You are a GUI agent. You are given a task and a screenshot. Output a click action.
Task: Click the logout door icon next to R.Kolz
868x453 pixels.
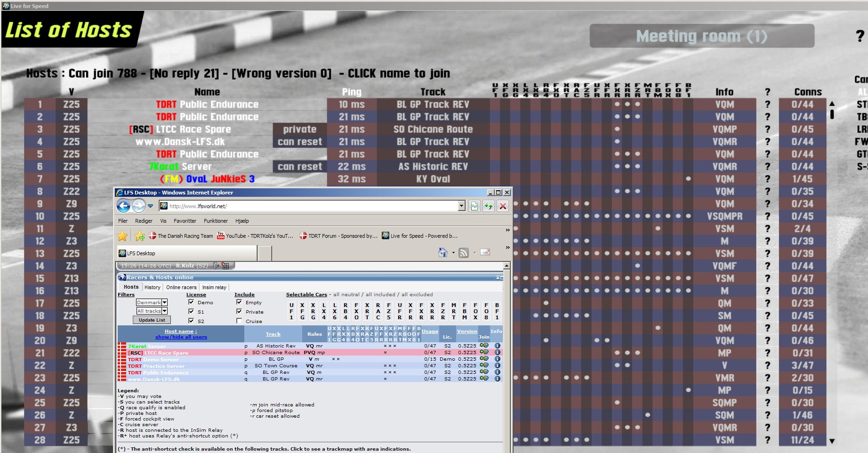[216, 266]
